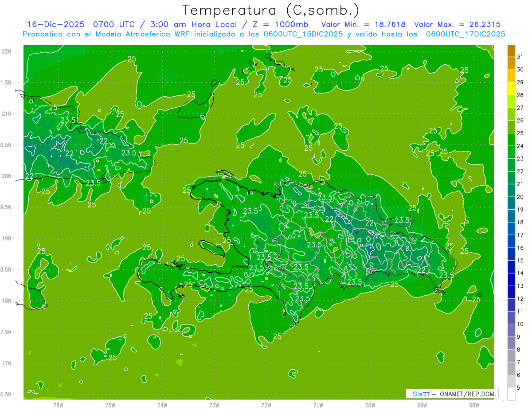Click the '19N' latitude axis label

pos(8,238)
